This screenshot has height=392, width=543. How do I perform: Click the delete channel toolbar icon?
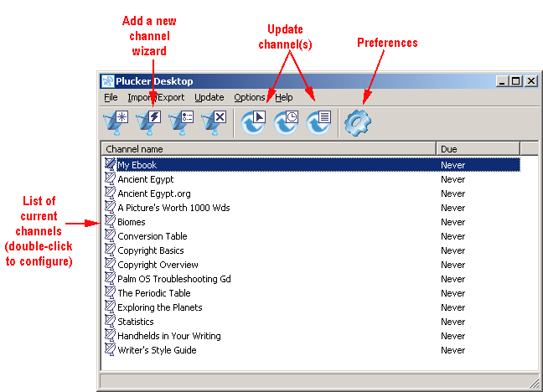point(214,122)
